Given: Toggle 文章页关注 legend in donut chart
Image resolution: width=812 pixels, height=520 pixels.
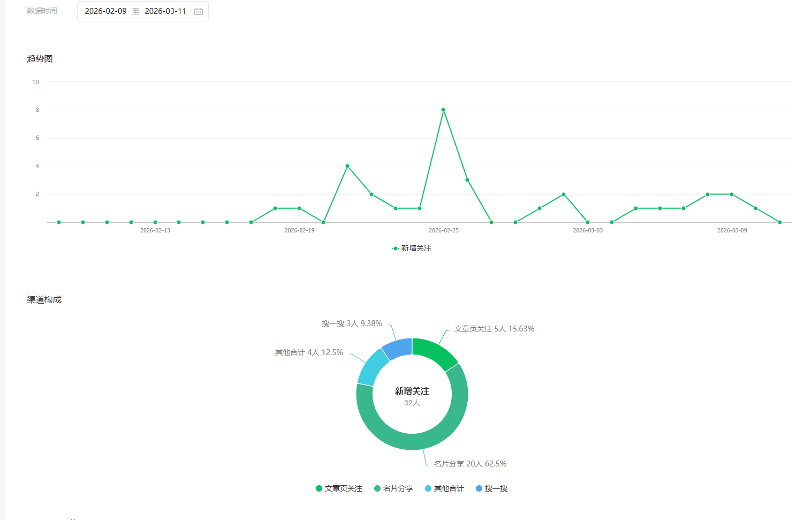Looking at the screenshot, I should [x=339, y=488].
